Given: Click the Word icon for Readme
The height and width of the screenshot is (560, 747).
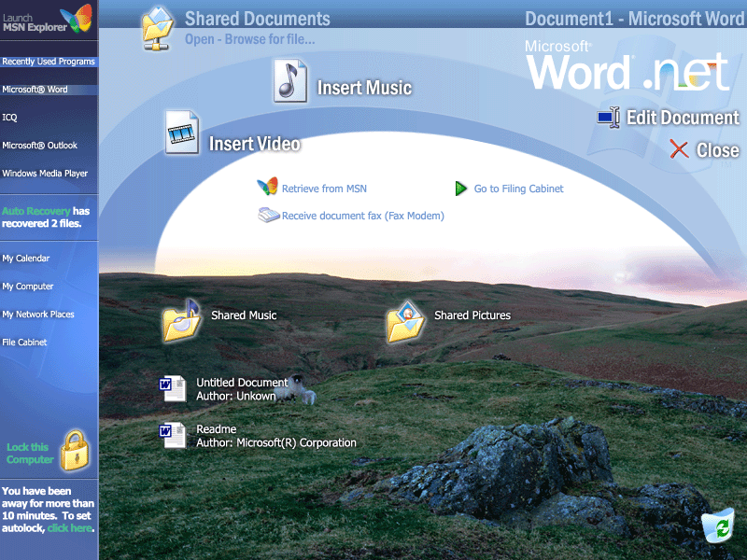Looking at the screenshot, I should (x=173, y=435).
